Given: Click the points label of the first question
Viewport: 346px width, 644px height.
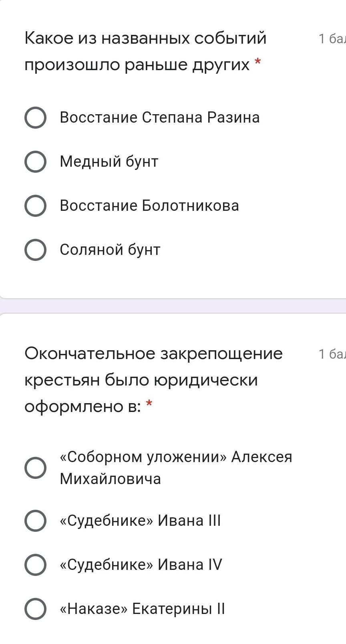Looking at the screenshot, I should [332, 39].
